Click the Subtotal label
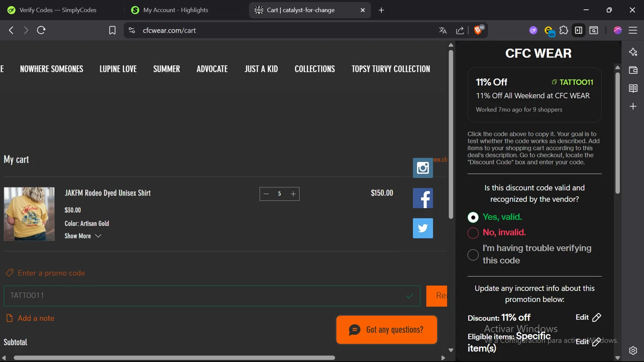The image size is (644, 362). 15,342
